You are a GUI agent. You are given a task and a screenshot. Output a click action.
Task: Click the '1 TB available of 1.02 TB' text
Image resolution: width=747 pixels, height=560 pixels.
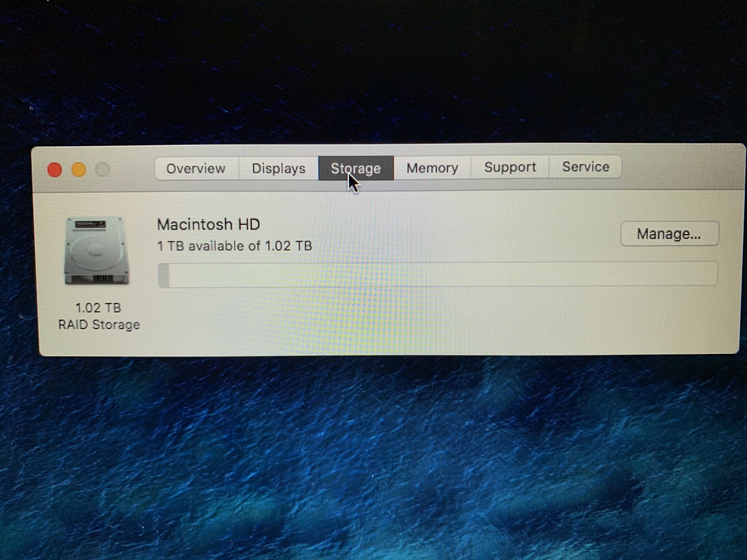click(235, 246)
